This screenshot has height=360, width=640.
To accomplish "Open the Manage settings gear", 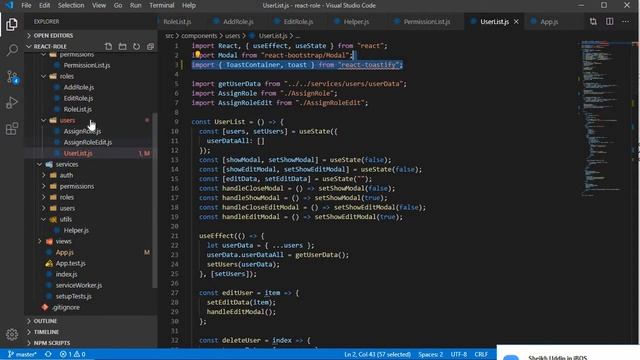I will [x=12, y=334].
